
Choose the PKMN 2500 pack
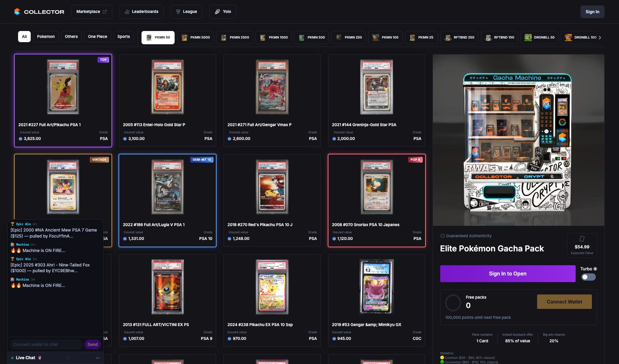pos(235,37)
